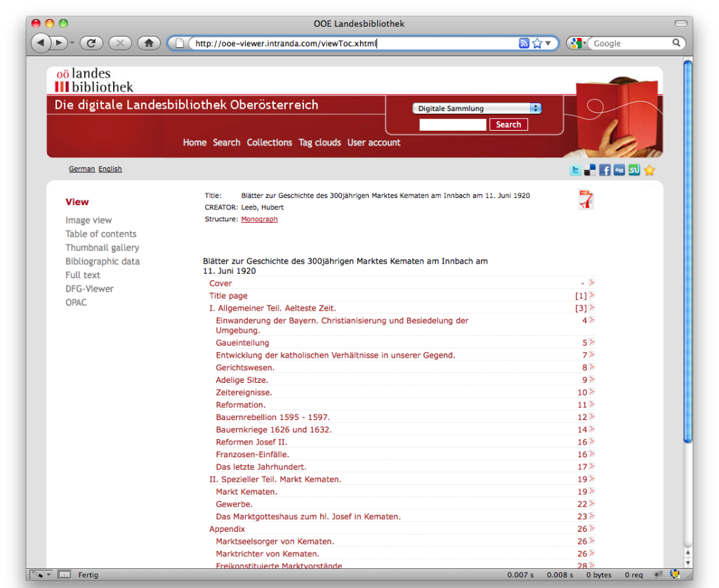
Task: Open Home in site navigation
Action: tap(195, 143)
